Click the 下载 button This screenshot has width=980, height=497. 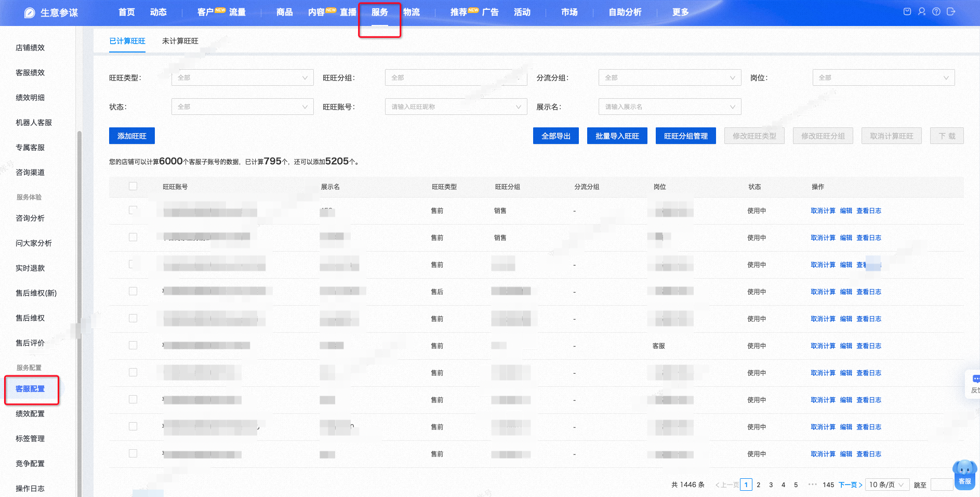click(947, 136)
